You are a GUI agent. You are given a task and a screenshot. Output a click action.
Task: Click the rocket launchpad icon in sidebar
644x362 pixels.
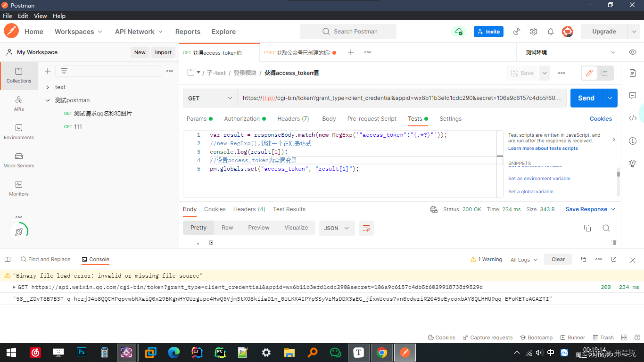click(x=19, y=231)
